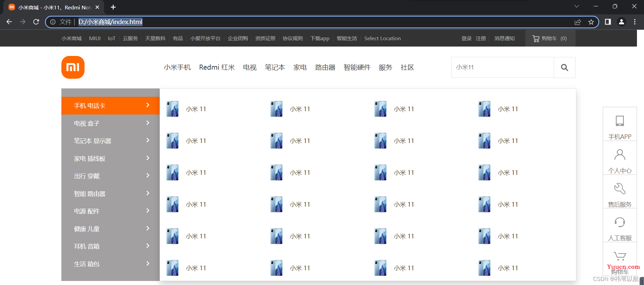Click the 天星数科 link
Viewport: 644px width, 285px height.
pyautogui.click(x=155, y=39)
